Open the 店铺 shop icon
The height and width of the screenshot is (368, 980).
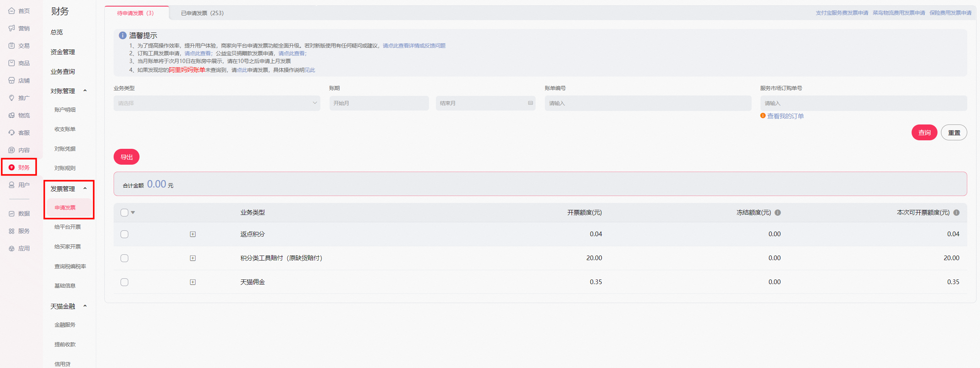12,80
